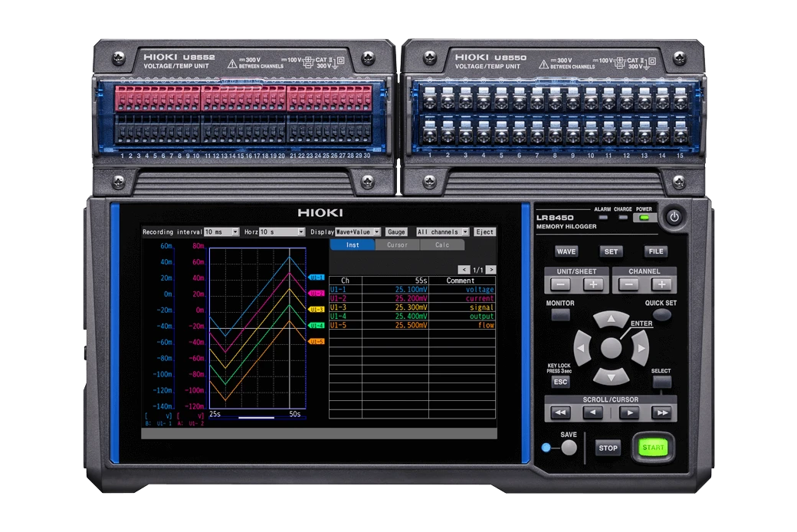Switch to the Calc tab
The width and height of the screenshot is (797, 532).
[x=441, y=245]
